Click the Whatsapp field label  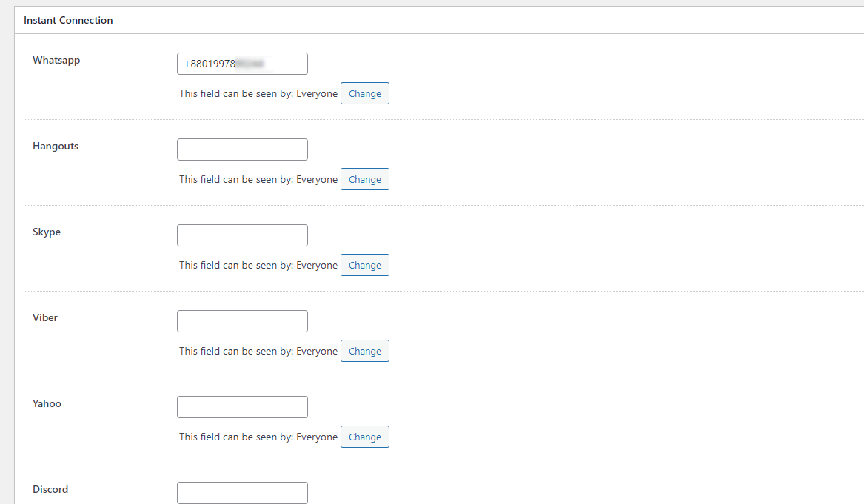(x=56, y=61)
